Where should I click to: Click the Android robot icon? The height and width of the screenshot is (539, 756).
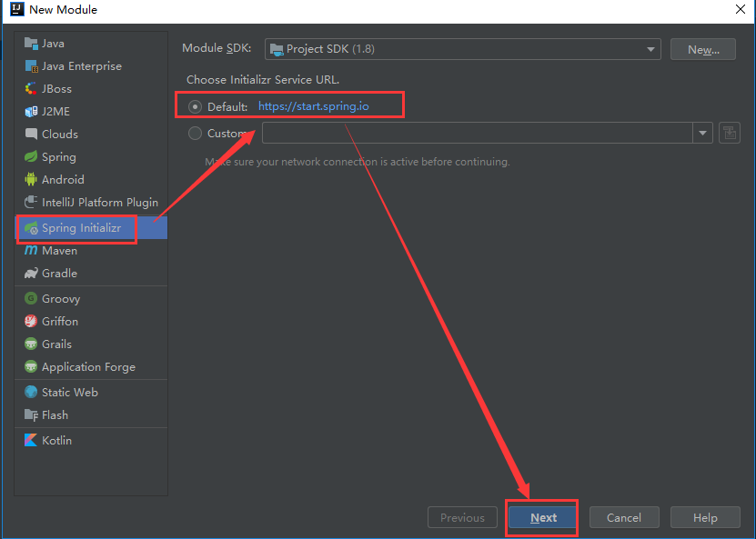[31, 179]
